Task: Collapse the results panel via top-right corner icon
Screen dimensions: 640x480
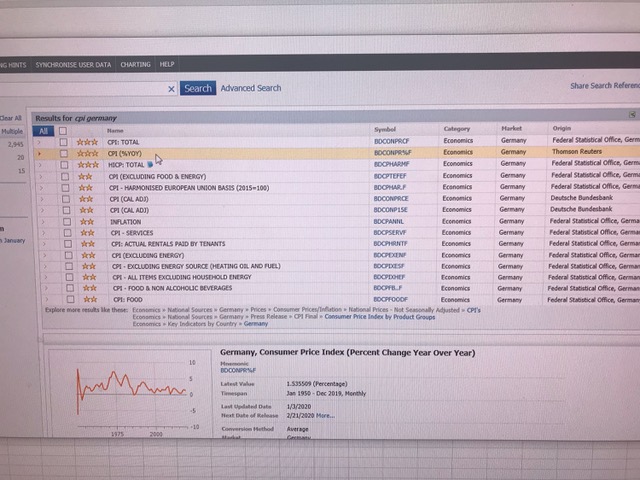Action: click(x=632, y=115)
